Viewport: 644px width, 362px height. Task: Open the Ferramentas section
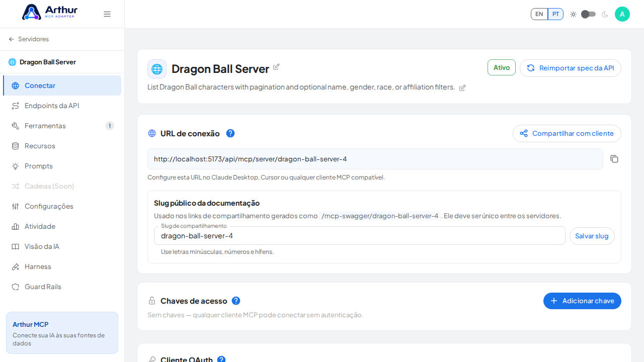pyautogui.click(x=62, y=126)
